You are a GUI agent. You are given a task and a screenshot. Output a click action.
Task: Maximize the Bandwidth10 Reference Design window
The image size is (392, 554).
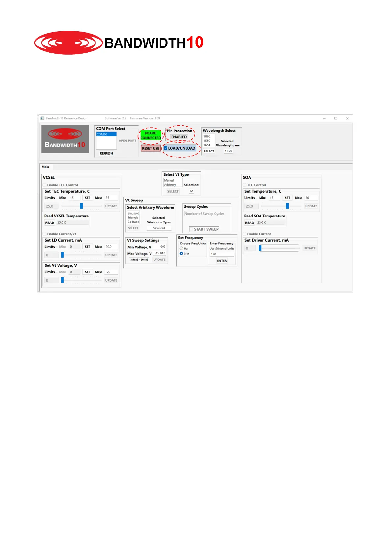[x=336, y=118]
